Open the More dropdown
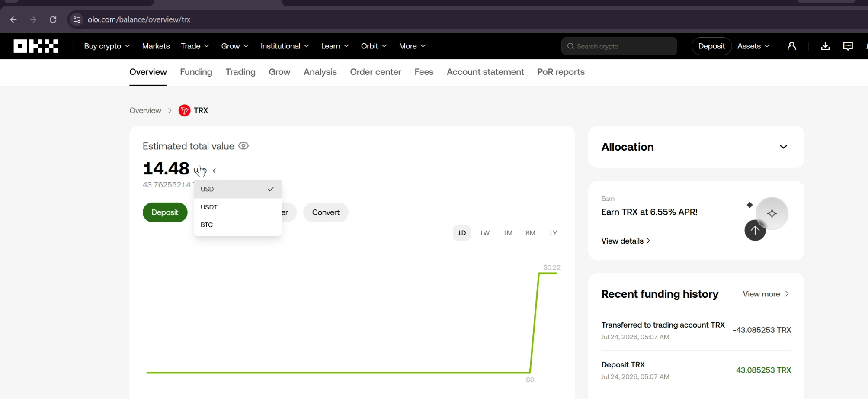Viewport: 868px width, 399px height. [412, 46]
